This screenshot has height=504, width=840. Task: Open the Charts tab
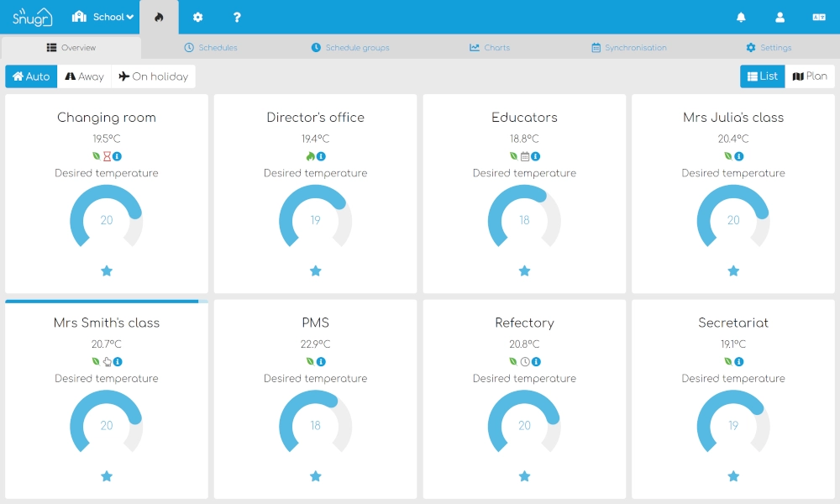tap(490, 48)
